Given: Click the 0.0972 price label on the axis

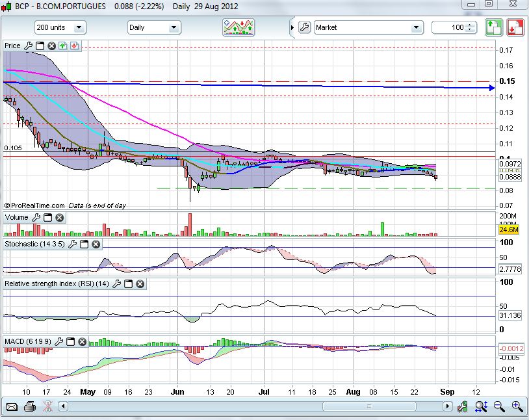Looking at the screenshot, I should click(x=510, y=164).
